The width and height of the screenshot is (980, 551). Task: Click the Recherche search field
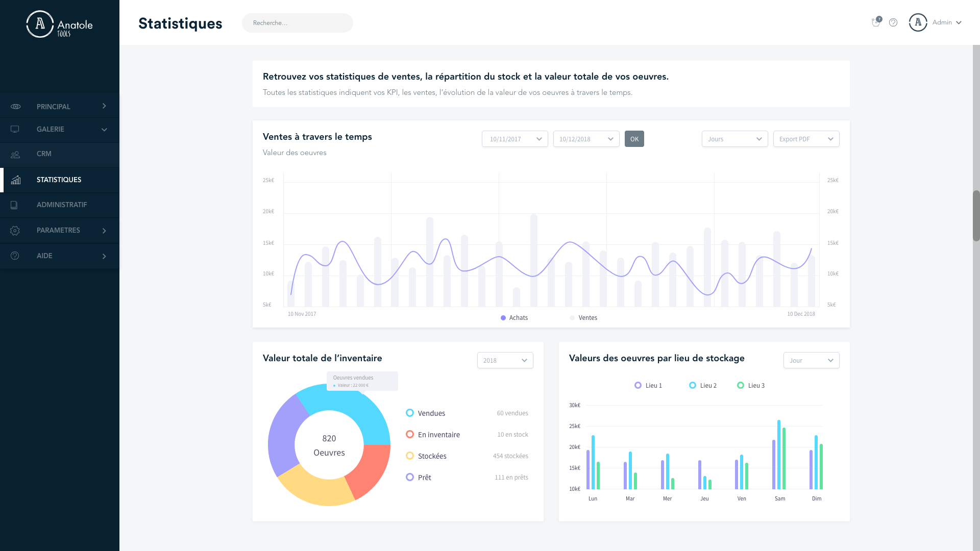(297, 23)
